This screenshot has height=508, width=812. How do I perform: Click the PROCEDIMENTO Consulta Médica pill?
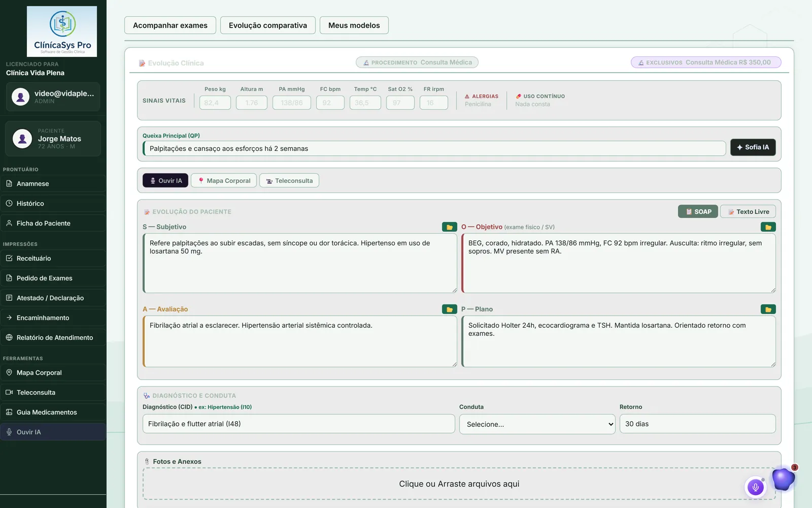[x=417, y=62]
